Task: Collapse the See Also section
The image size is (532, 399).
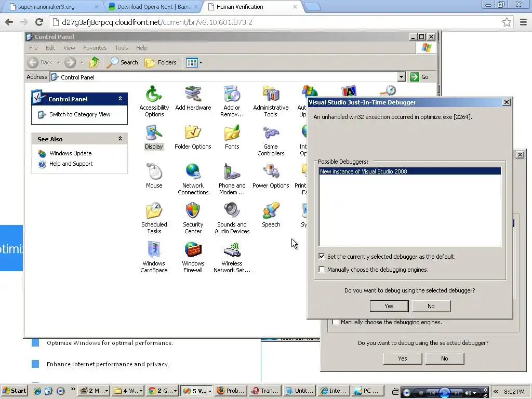Action: 120,139
